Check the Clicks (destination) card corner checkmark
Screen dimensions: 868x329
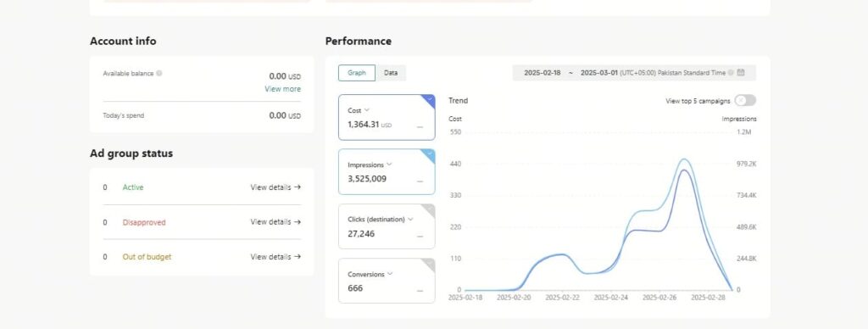tap(429, 209)
